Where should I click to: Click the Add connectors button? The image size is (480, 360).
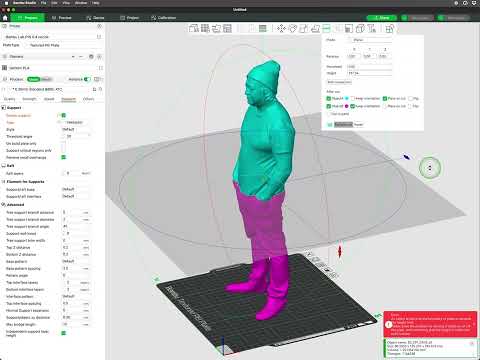339,82
